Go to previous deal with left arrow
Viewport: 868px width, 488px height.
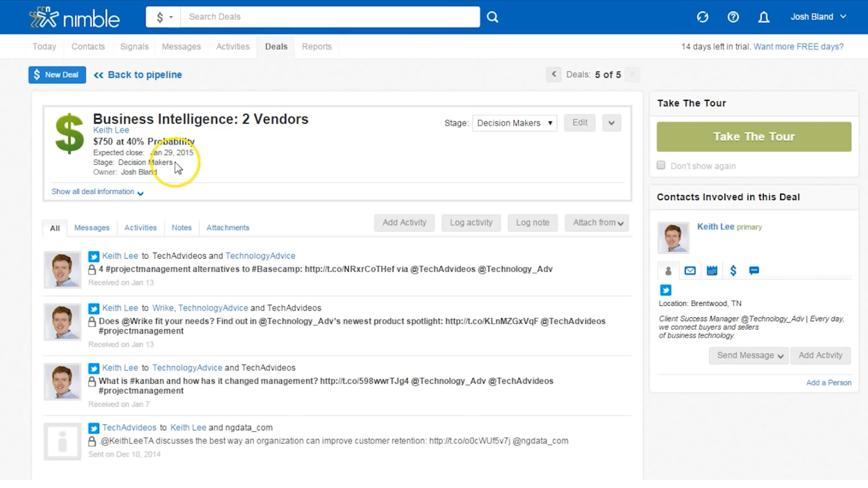[x=553, y=74]
